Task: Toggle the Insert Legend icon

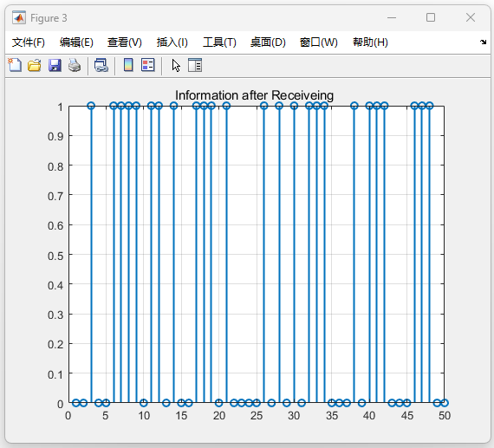Action: tap(147, 65)
